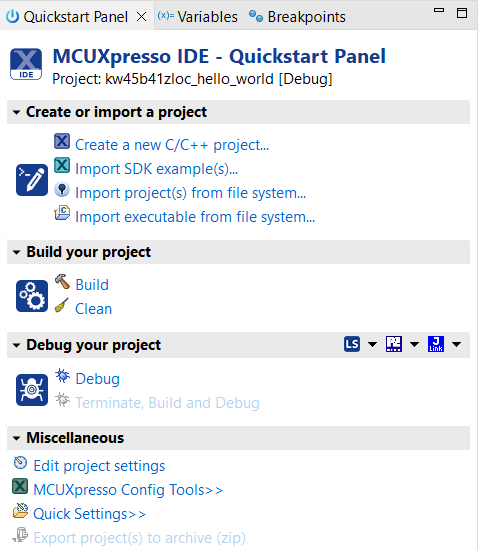478x550 pixels.
Task: Click the Import SDK example green X icon
Action: coord(62,165)
